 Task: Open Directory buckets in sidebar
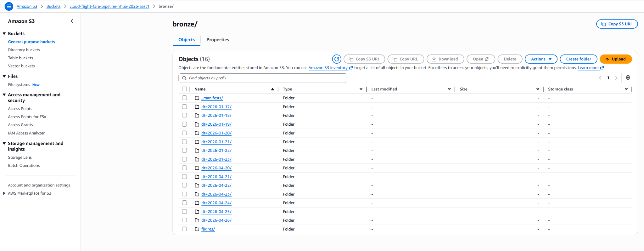click(24, 50)
